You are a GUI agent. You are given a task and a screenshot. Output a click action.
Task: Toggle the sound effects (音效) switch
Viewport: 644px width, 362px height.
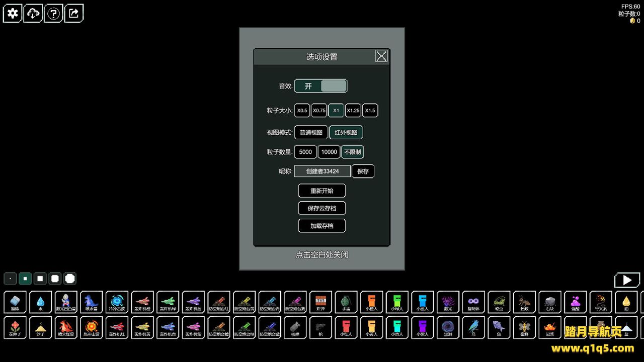[x=320, y=86]
